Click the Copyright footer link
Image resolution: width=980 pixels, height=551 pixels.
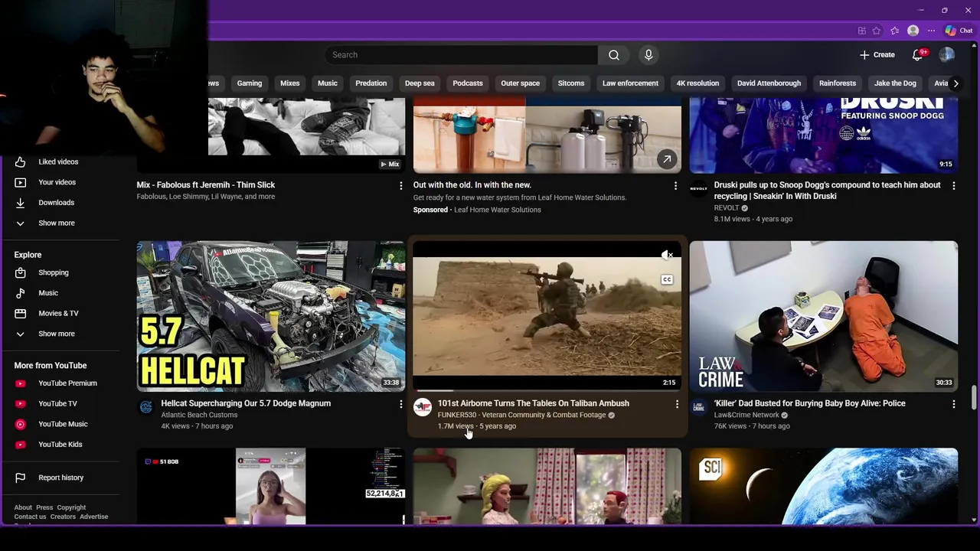[x=71, y=507]
